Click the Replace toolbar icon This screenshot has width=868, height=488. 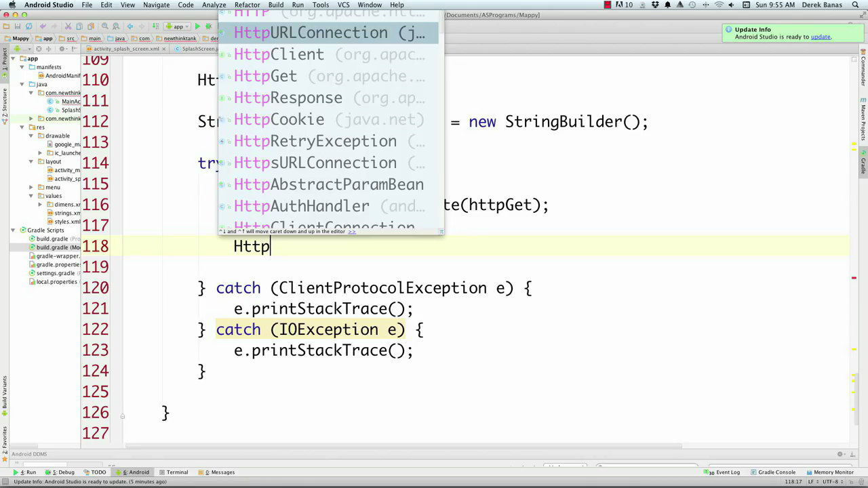(x=116, y=26)
